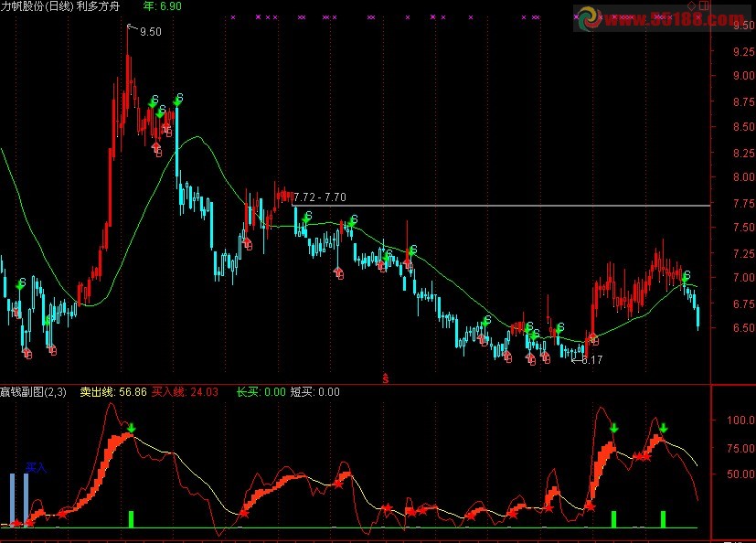Click the 9.25 price axis label
The image size is (756, 543).
pyautogui.click(x=744, y=52)
